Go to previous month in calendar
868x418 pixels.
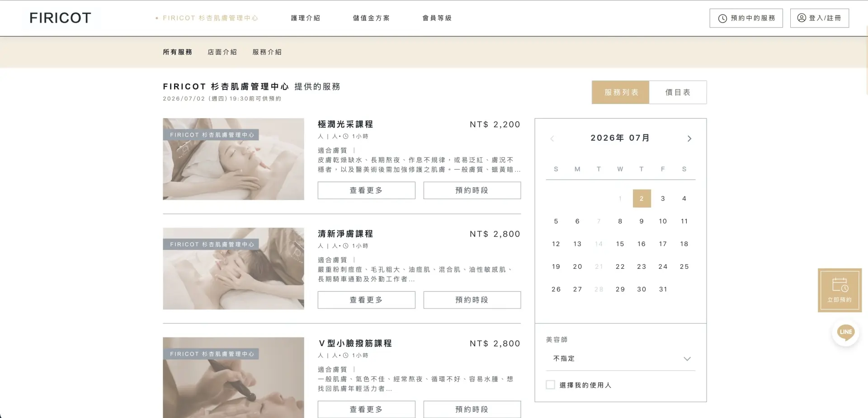point(552,138)
